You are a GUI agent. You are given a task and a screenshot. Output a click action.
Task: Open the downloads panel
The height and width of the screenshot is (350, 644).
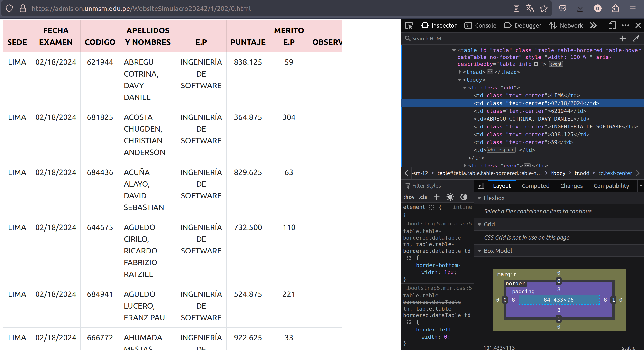(x=580, y=9)
